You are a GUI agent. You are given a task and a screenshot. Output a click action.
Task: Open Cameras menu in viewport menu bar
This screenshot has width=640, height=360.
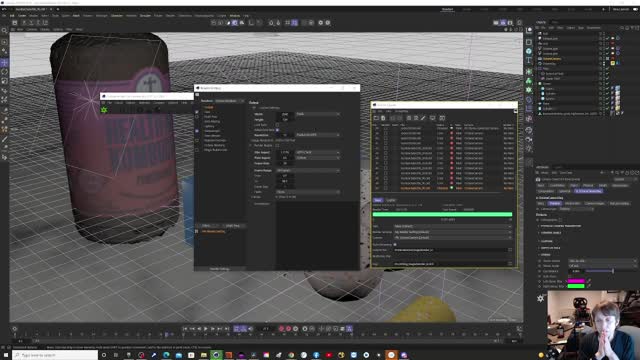coord(31,29)
